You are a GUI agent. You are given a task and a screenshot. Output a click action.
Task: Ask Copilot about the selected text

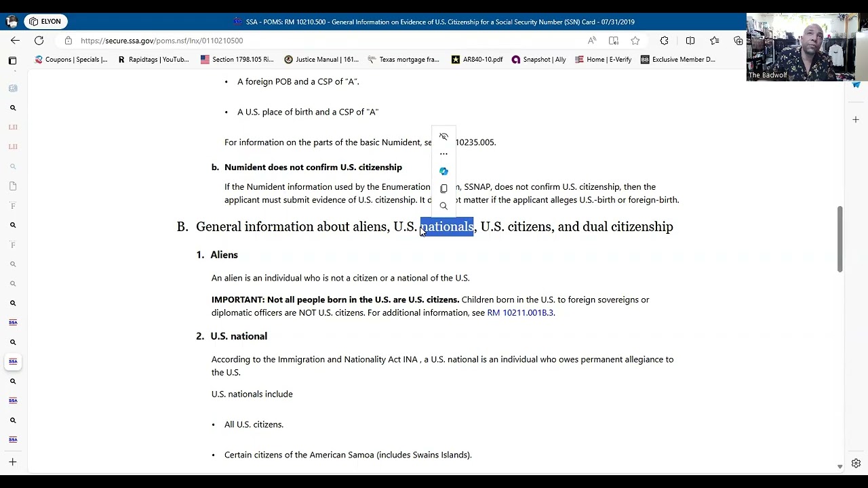(x=443, y=171)
